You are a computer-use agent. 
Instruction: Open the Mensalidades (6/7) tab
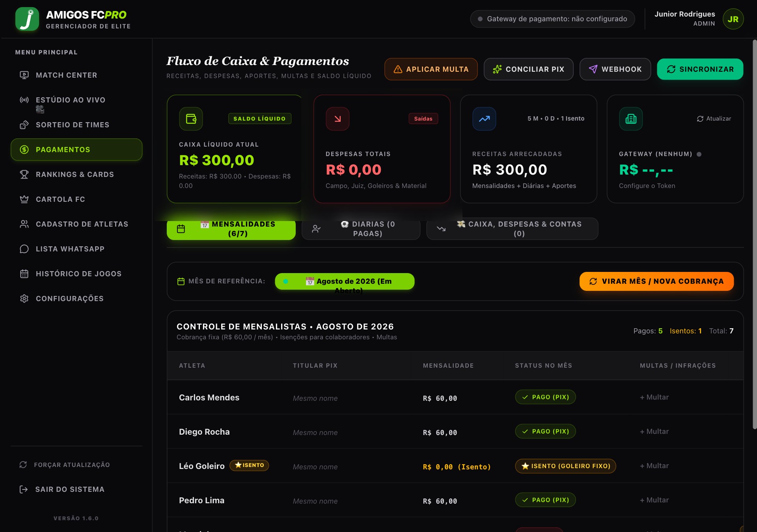tap(231, 229)
